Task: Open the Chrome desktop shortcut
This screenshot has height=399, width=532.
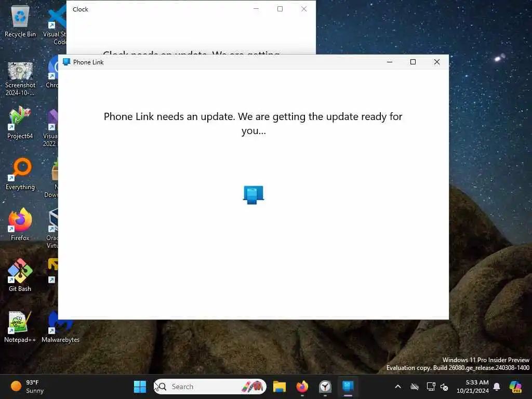Action: pyautogui.click(x=52, y=72)
